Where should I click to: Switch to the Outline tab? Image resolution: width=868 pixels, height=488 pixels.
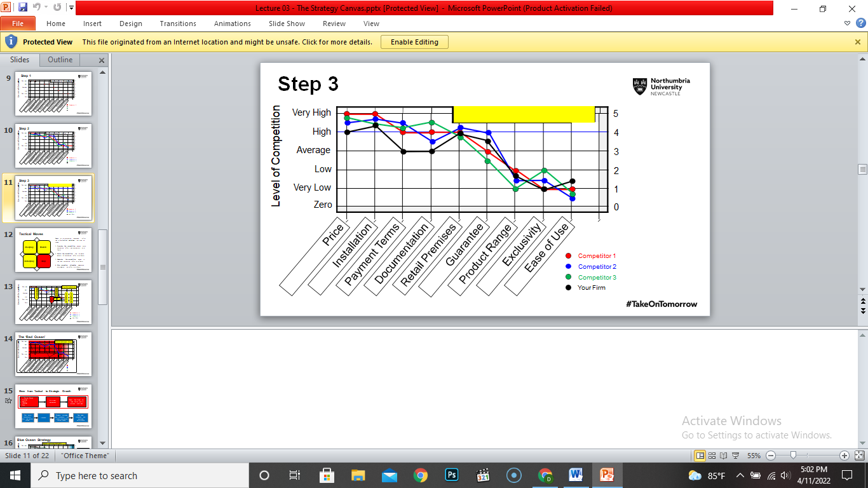(x=59, y=59)
